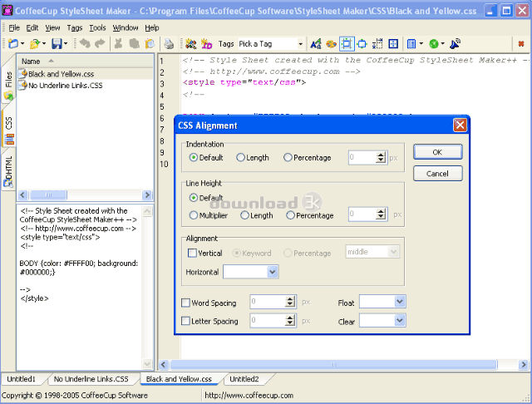Image resolution: width=532 pixels, height=404 pixels.
Task: Click the class wizard icon left of ID icon
Action: tap(191, 44)
